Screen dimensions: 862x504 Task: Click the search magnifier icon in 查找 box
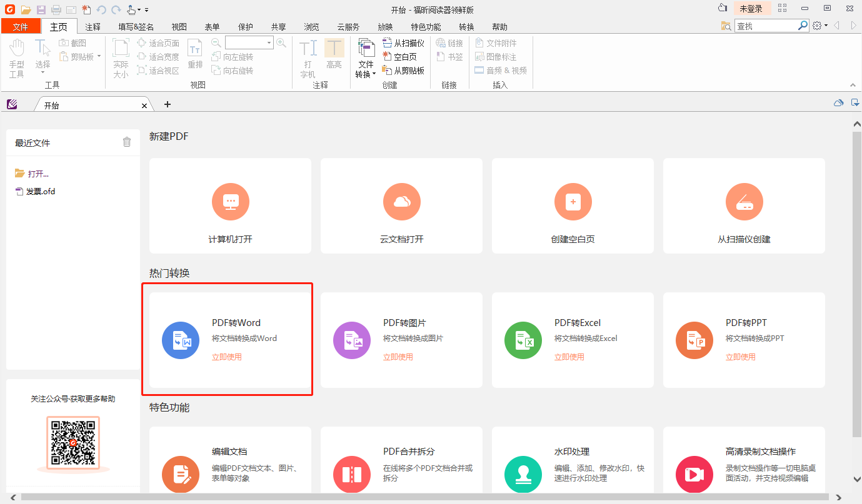803,26
